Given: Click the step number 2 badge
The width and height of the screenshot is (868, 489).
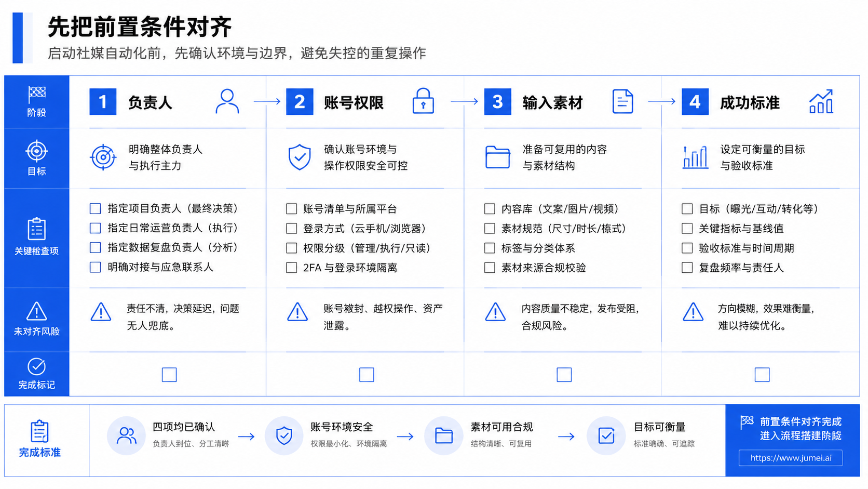Looking at the screenshot, I should pyautogui.click(x=300, y=101).
